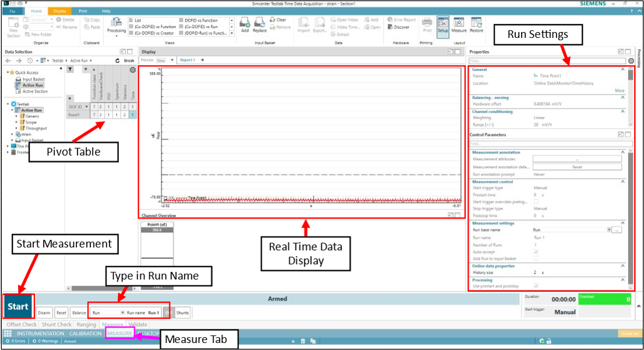Click the Discover hardware icon
Viewport: 644px width, 350px height.
coord(390,27)
